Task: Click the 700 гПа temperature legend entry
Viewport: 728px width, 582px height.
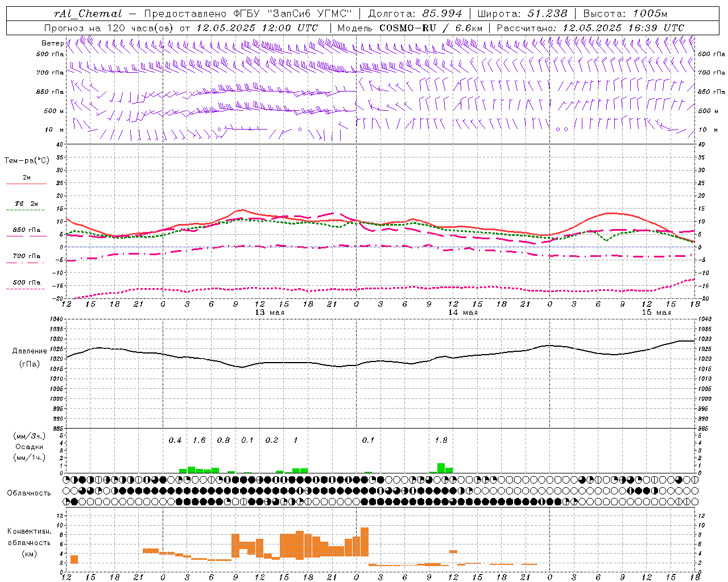Action: pyautogui.click(x=27, y=256)
